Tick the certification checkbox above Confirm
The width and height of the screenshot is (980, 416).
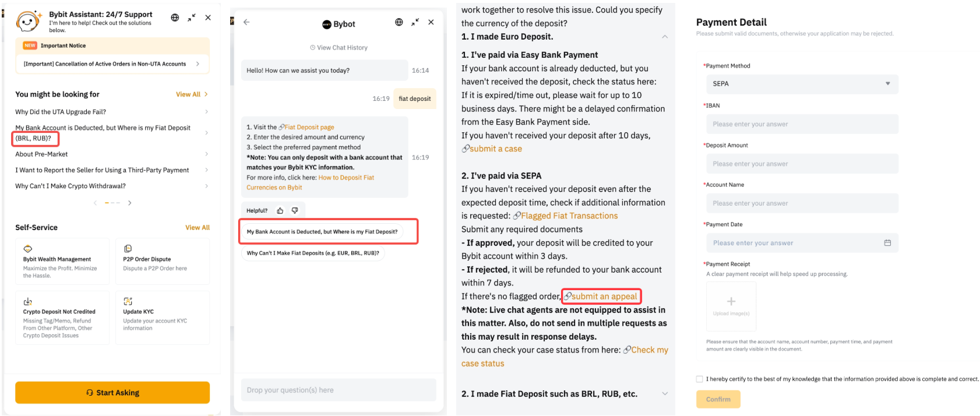700,379
